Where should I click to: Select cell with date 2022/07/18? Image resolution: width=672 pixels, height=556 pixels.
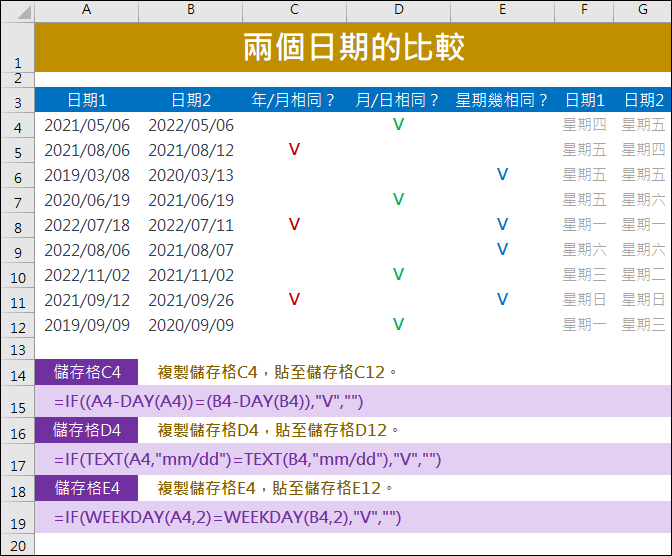point(87,225)
